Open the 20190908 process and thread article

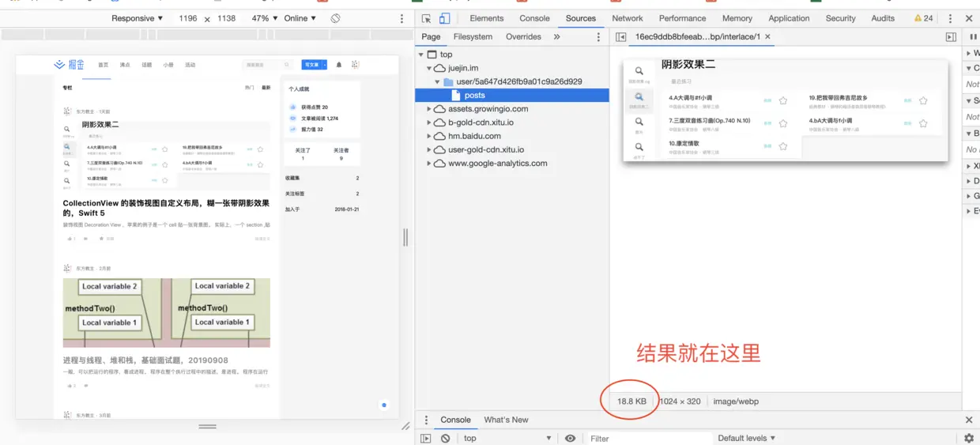tap(145, 360)
